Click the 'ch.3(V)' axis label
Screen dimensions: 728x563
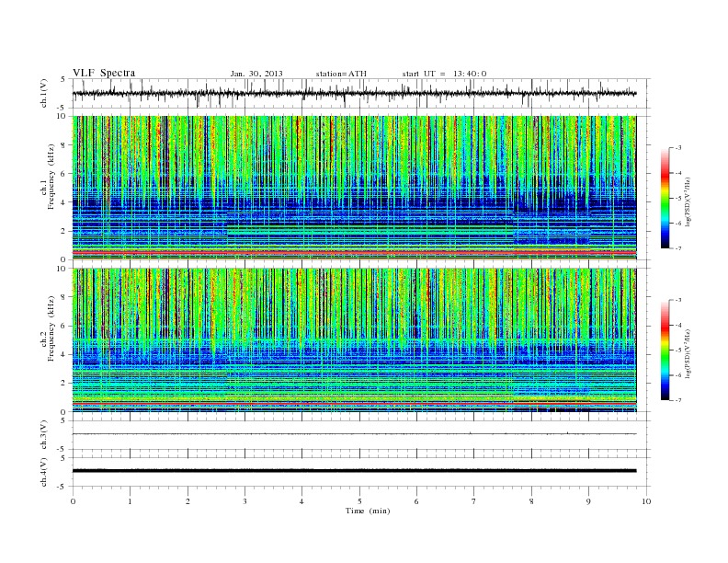[x=44, y=435]
